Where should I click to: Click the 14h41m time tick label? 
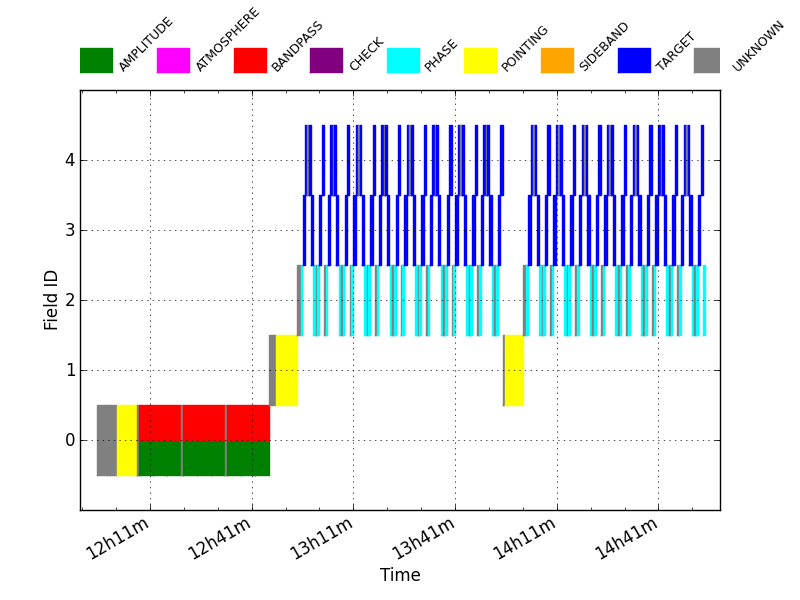tap(627, 545)
